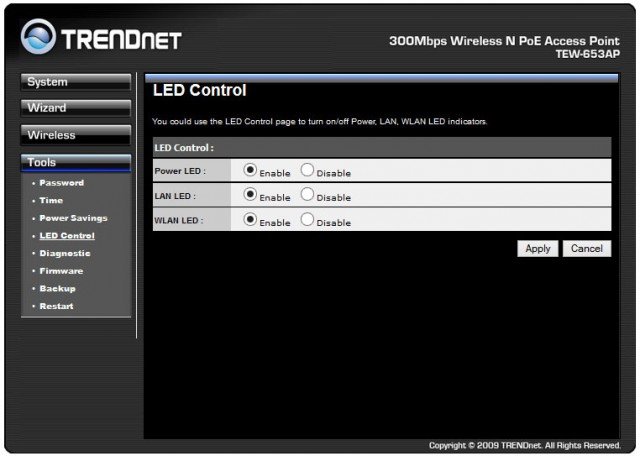Open the Time settings page
The height and width of the screenshot is (456, 640).
click(50, 201)
